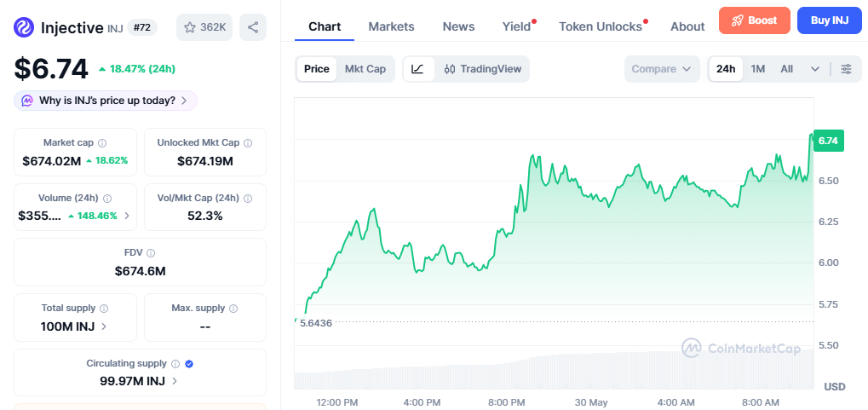Click the $674.02M market cap value
Screen dimensions: 868x410
tap(51, 160)
